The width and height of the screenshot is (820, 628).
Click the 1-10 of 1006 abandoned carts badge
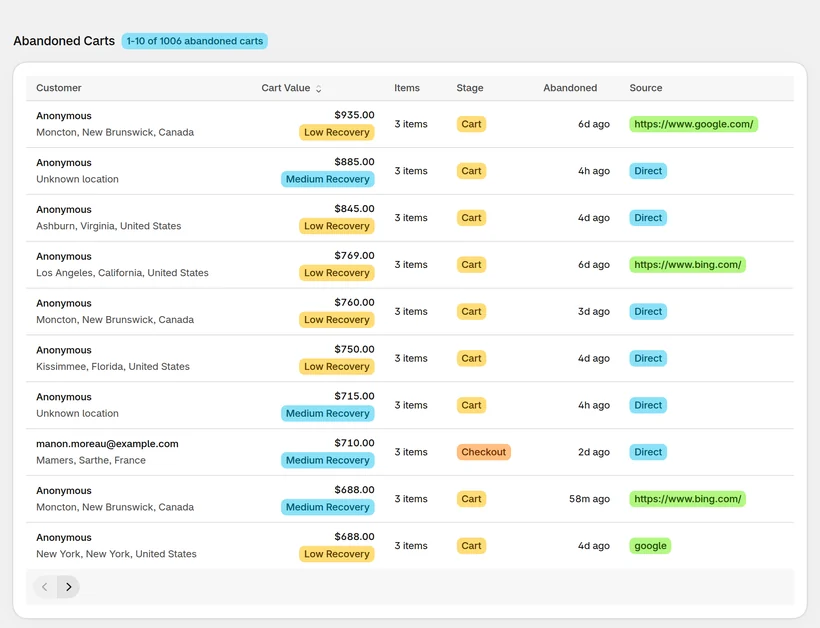click(195, 41)
